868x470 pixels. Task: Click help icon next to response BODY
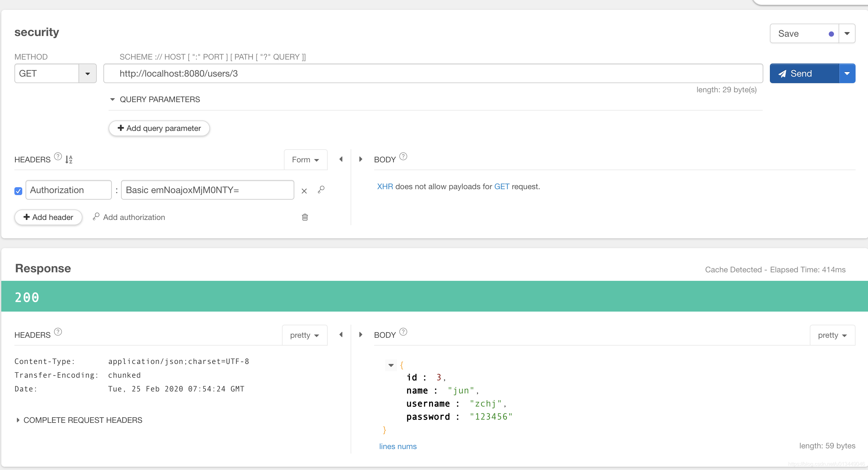[x=403, y=332]
